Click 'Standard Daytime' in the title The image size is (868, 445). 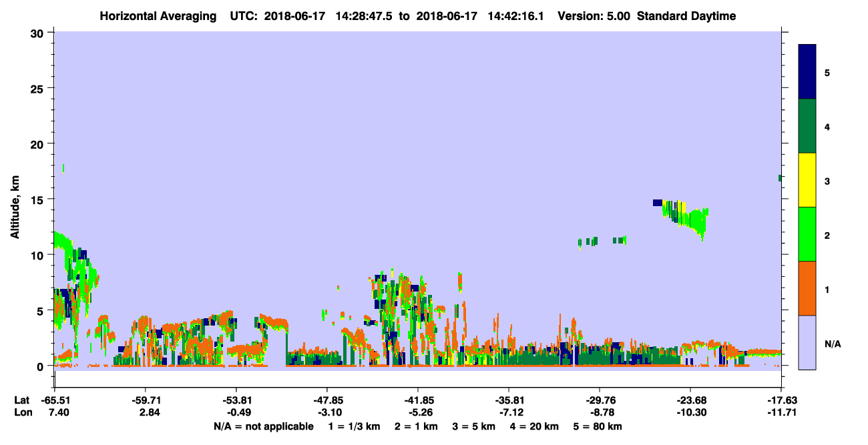point(686,16)
